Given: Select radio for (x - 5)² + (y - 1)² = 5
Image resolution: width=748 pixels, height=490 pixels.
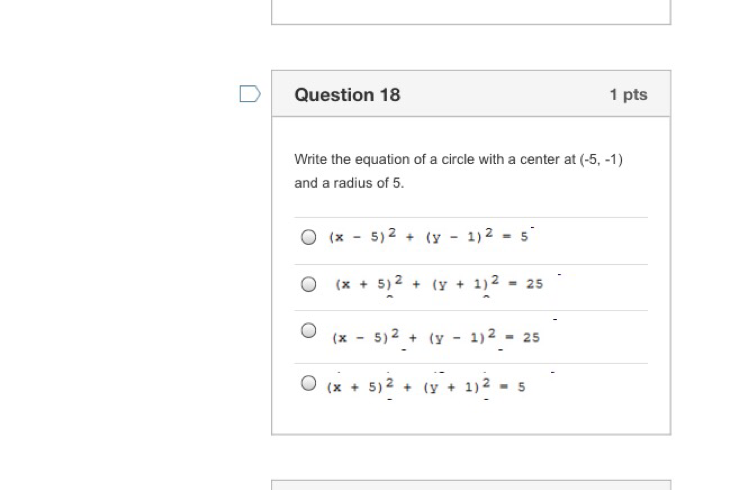Looking at the screenshot, I should [309, 237].
